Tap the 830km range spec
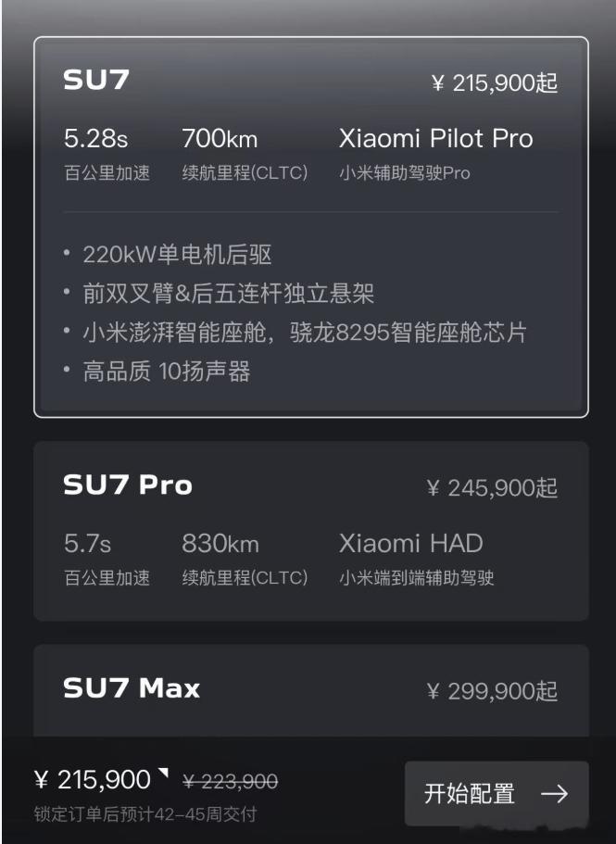The image size is (616, 844). pyautogui.click(x=220, y=543)
